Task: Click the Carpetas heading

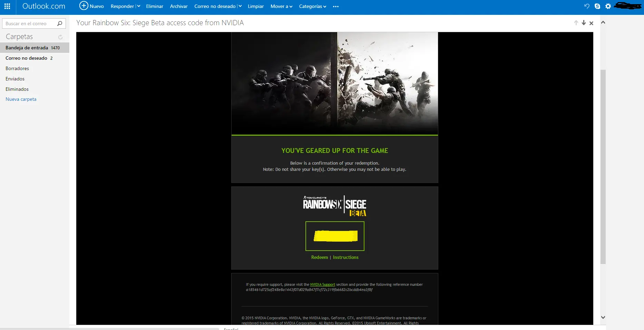Action: [19, 37]
